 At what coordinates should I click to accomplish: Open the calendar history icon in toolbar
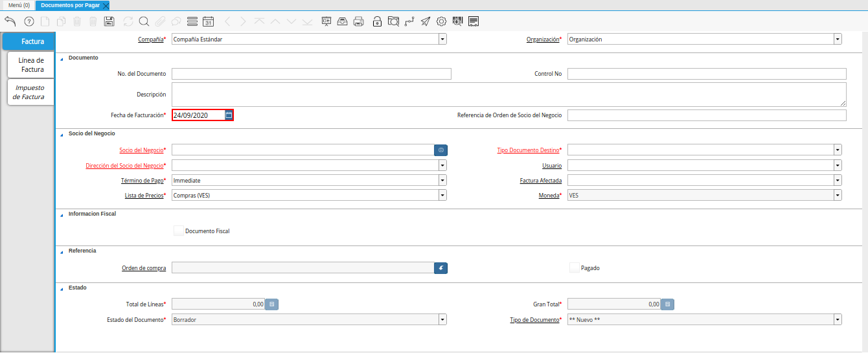[x=208, y=21]
